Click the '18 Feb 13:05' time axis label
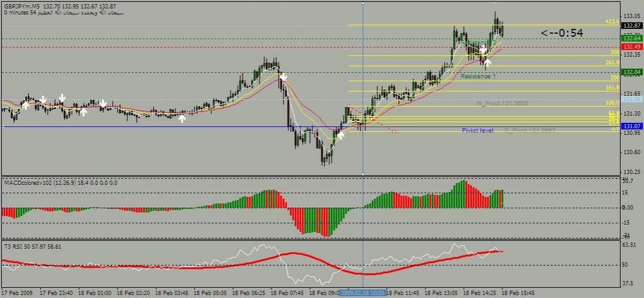The width and height of the screenshot is (644, 298). coord(441,293)
